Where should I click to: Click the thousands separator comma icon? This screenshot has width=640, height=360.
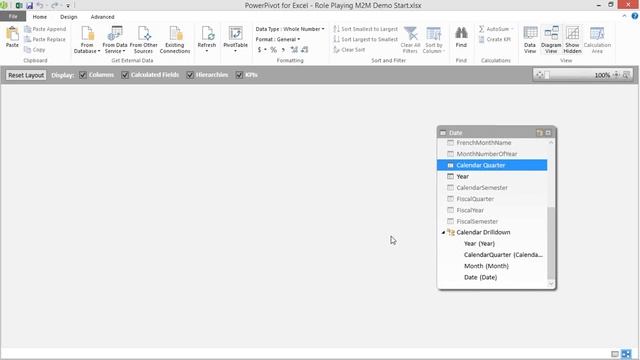pos(283,50)
